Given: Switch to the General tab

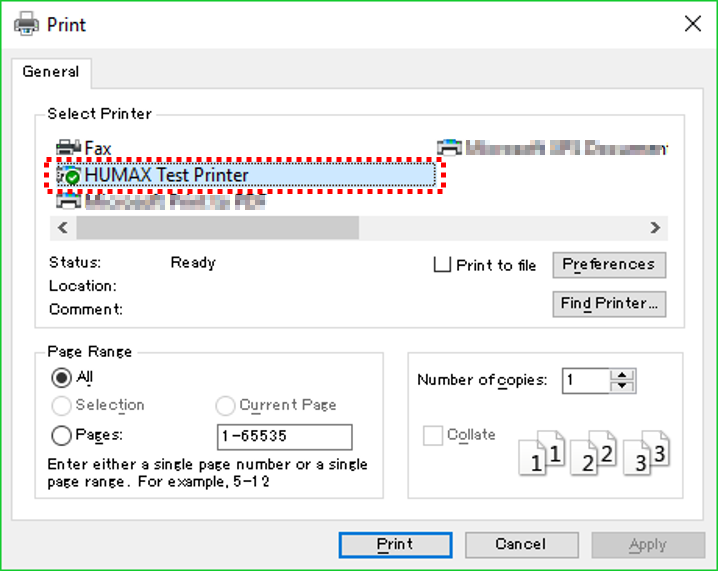Looking at the screenshot, I should coord(51,72).
